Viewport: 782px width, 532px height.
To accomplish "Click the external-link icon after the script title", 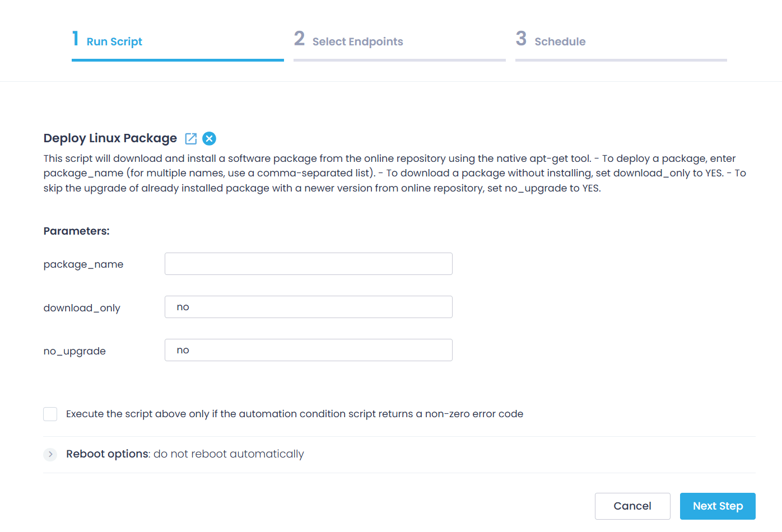I will [191, 138].
